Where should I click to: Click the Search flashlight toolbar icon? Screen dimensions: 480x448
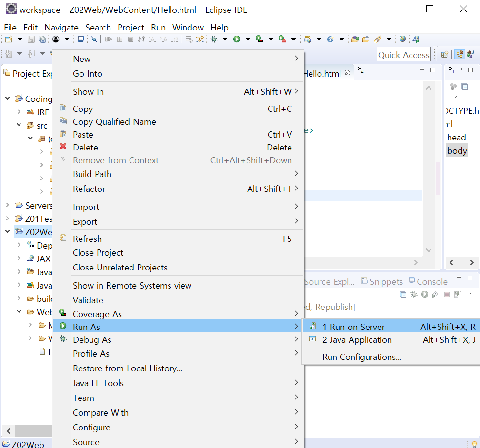(x=378, y=39)
